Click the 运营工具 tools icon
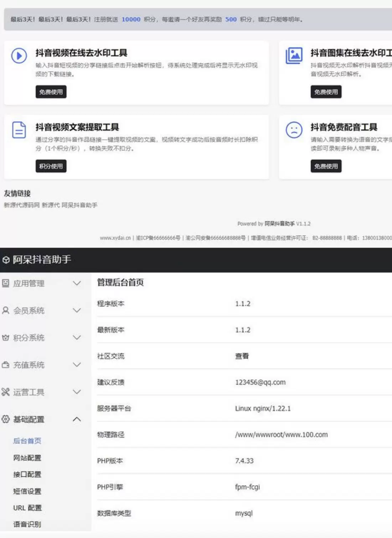392x538 pixels. click(x=6, y=392)
